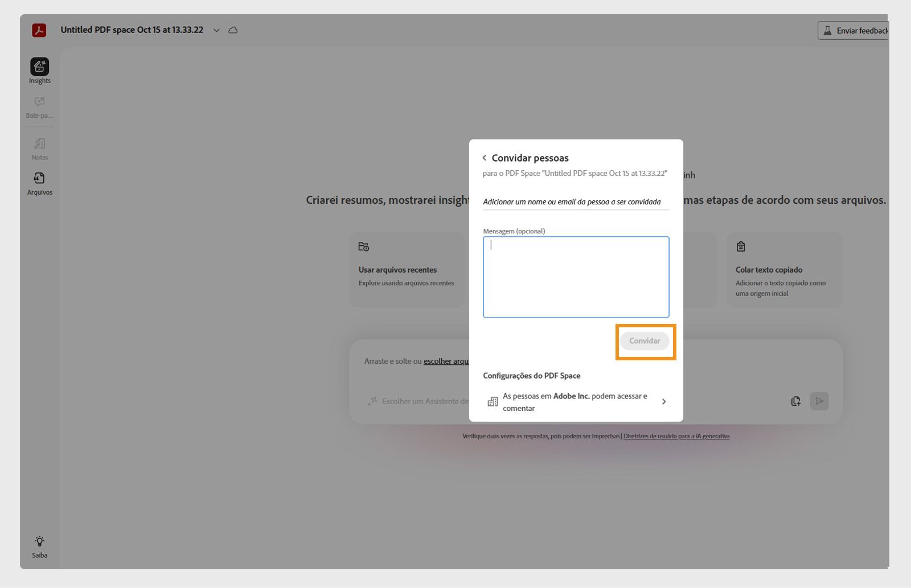This screenshot has width=911, height=588.
Task: Select the Insights panel icon
Action: click(39, 66)
